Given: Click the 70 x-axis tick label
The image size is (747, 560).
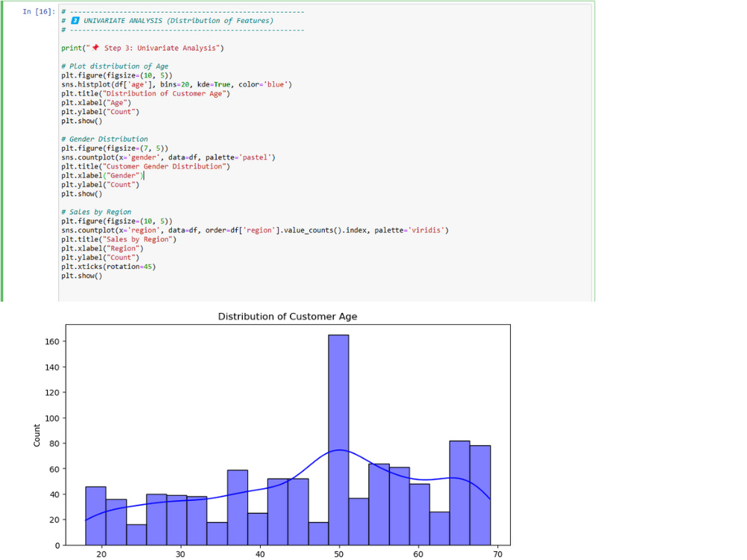Looking at the screenshot, I should coord(498,554).
